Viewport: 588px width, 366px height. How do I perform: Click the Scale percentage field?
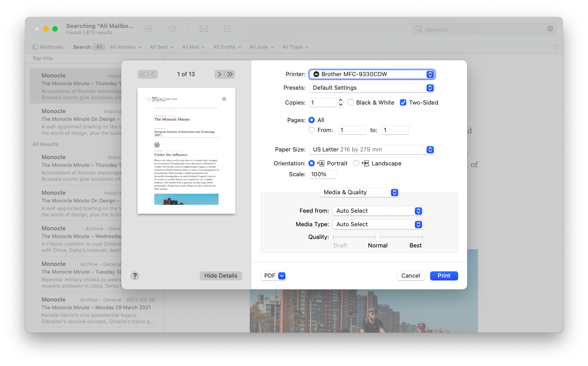point(322,174)
